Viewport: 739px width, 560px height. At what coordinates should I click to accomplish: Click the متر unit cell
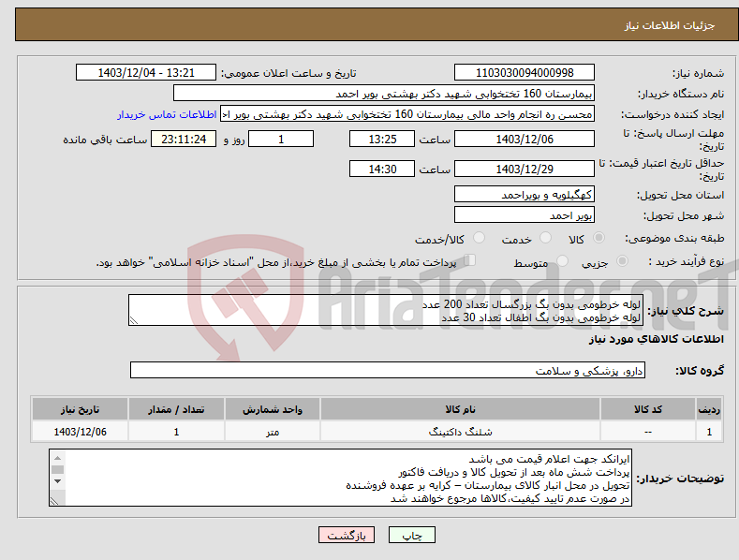tap(273, 432)
